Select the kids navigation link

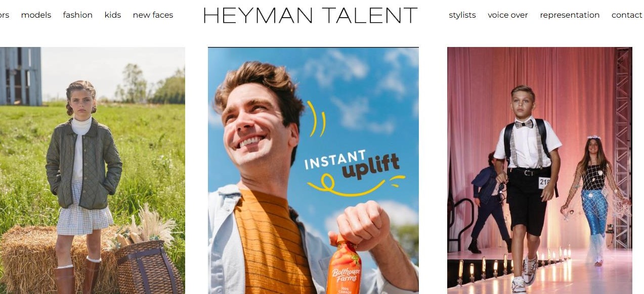(113, 15)
